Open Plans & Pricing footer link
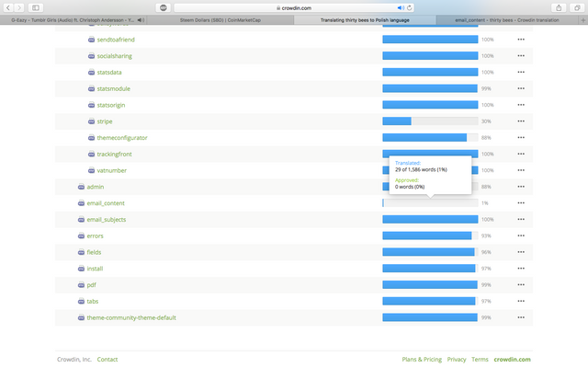Image resolution: width=588 pixels, height=368 pixels. 422,360
